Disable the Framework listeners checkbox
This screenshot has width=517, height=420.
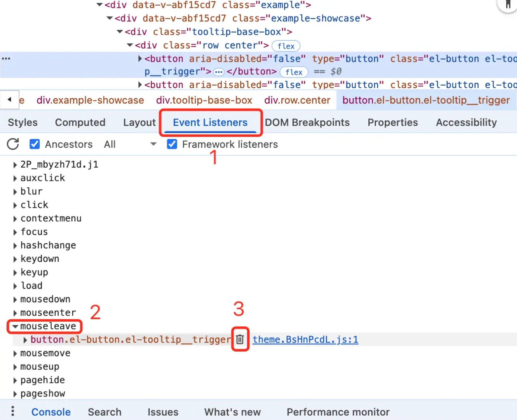[172, 144]
